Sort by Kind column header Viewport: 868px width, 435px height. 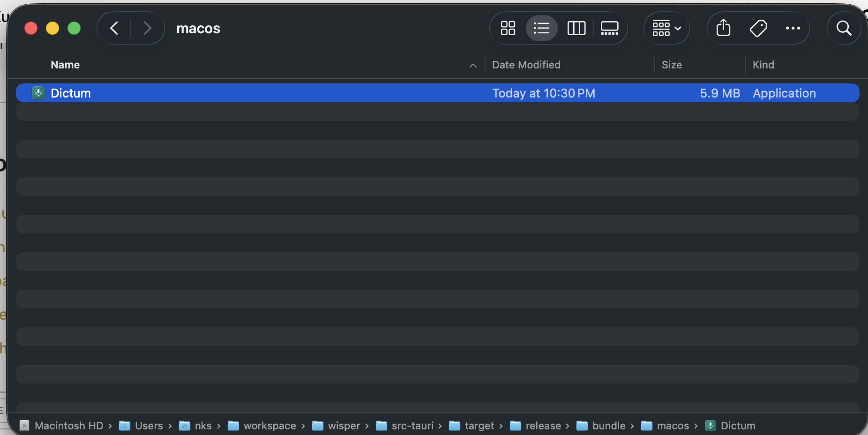(x=763, y=65)
